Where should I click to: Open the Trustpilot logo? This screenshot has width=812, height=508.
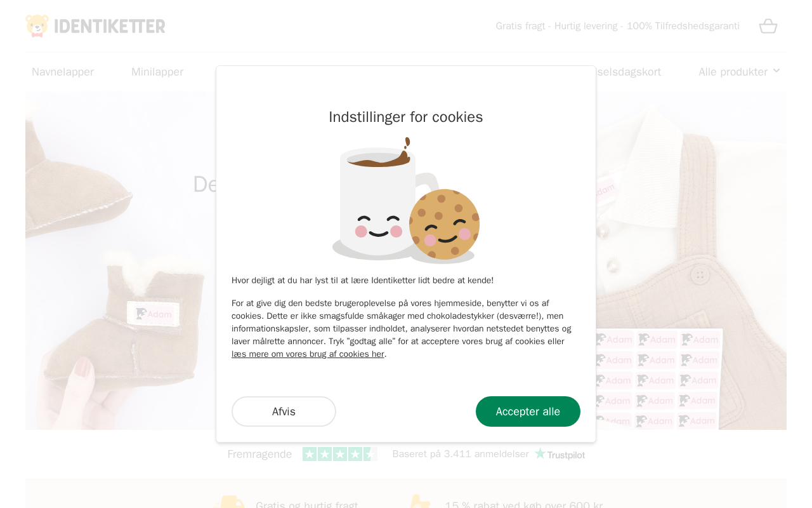click(560, 454)
